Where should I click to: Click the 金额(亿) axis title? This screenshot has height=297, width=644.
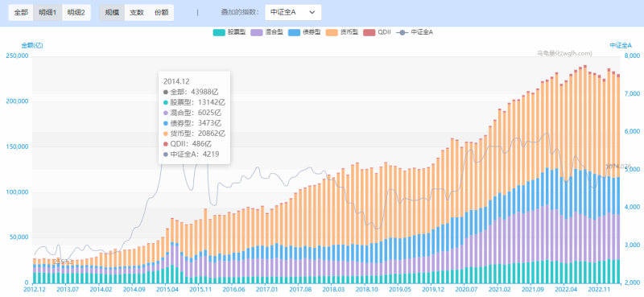(32, 46)
